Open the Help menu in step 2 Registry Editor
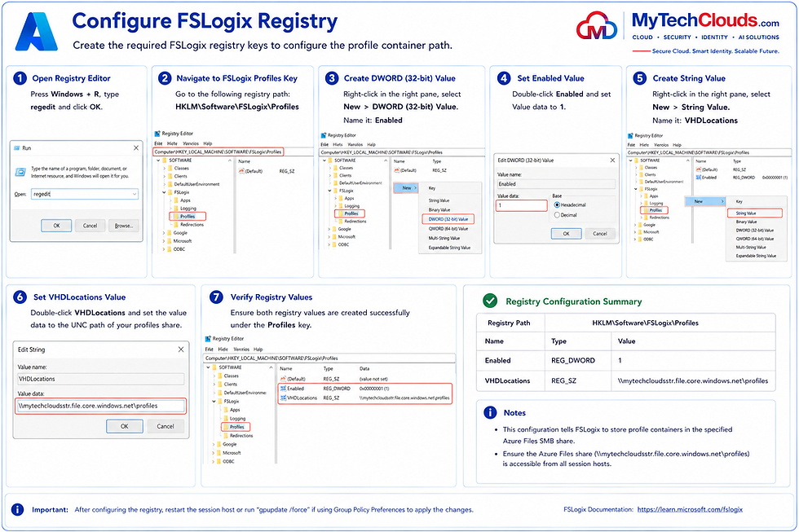The image size is (799, 532). point(207,143)
